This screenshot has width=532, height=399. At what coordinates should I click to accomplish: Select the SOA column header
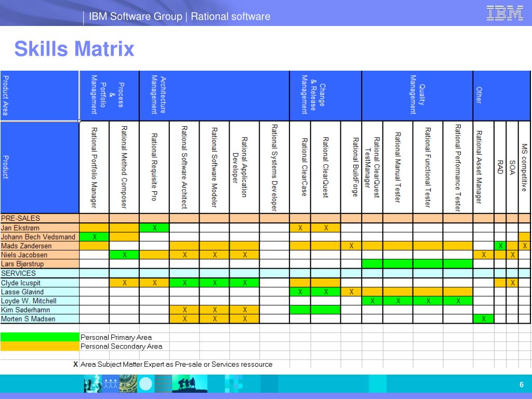pyautogui.click(x=512, y=167)
